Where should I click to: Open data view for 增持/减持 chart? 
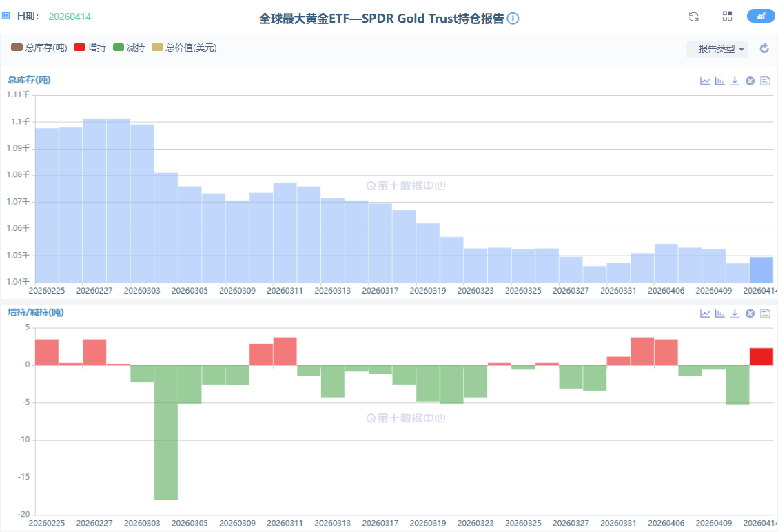click(x=765, y=313)
